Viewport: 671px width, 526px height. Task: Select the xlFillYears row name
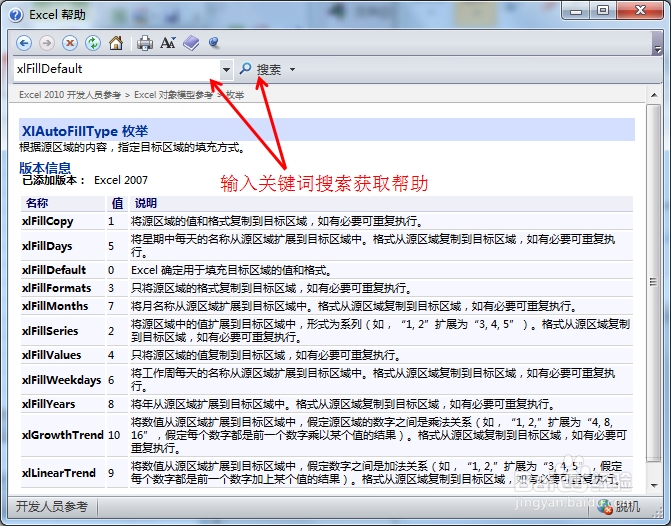pyautogui.click(x=48, y=404)
